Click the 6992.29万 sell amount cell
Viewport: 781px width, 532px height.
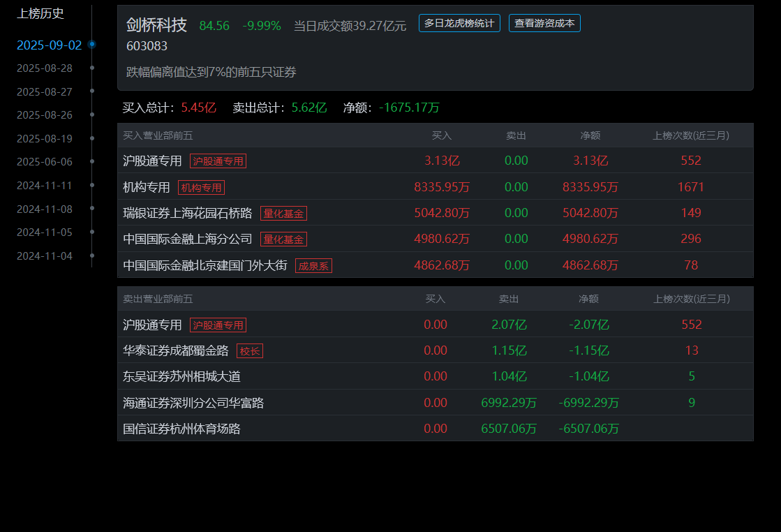[x=509, y=402]
